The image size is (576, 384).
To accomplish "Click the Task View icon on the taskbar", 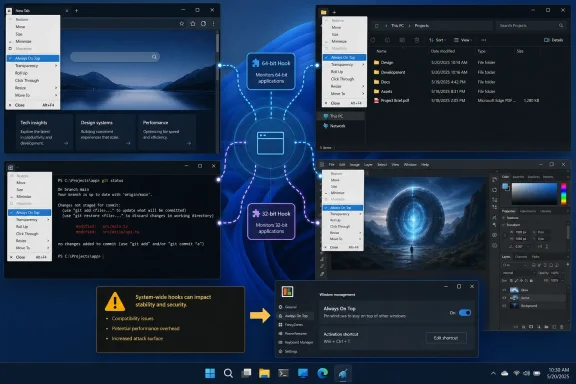I will [x=246, y=373].
